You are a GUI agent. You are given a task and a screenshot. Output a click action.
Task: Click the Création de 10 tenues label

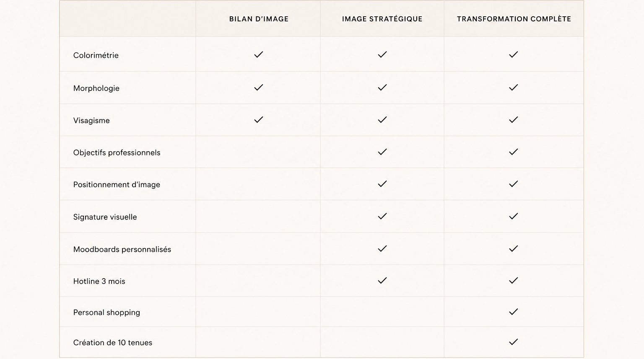coord(113,343)
